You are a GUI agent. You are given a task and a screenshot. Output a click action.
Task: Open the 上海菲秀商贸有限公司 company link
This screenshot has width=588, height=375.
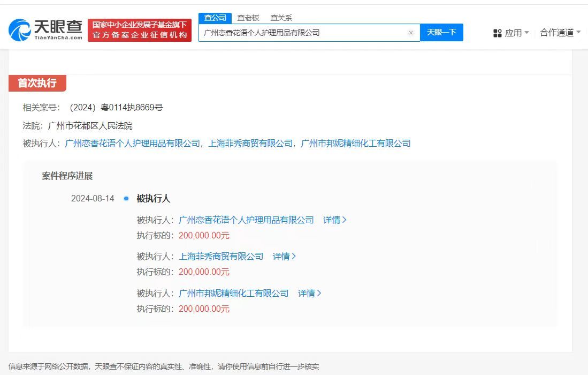coord(220,256)
